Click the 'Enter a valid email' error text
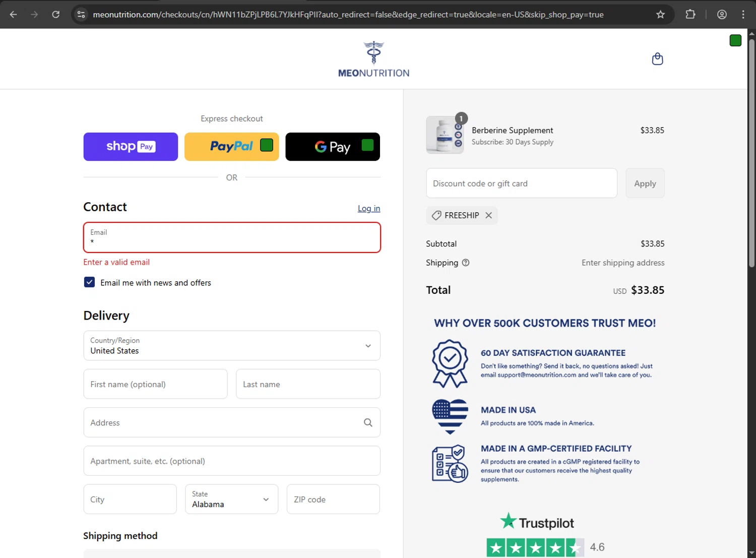Screen dimensions: 756x558 pyautogui.click(x=116, y=262)
